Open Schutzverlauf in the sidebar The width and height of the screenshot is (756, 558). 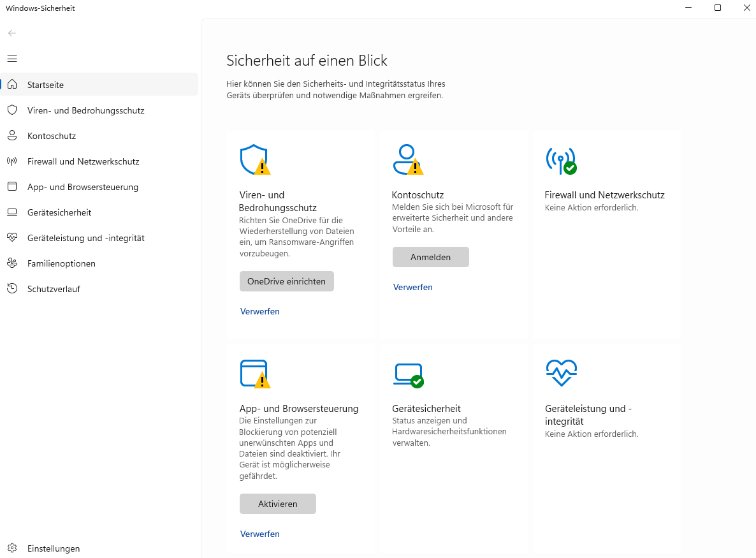pyautogui.click(x=54, y=289)
